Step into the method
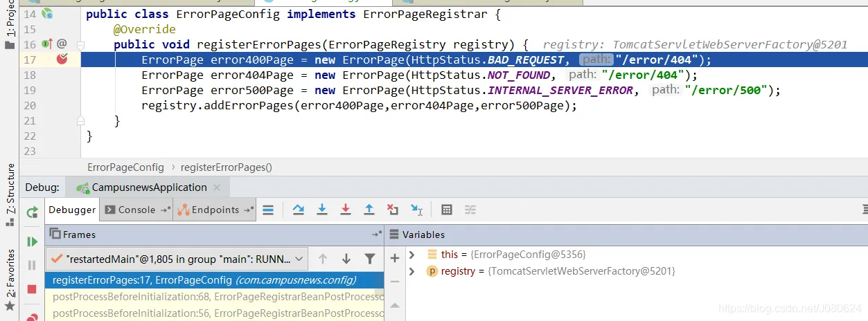The width and height of the screenshot is (868, 321). tap(321, 210)
